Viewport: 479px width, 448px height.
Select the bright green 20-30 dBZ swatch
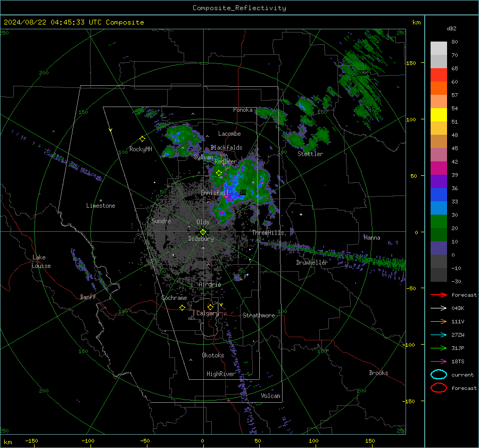(x=439, y=222)
